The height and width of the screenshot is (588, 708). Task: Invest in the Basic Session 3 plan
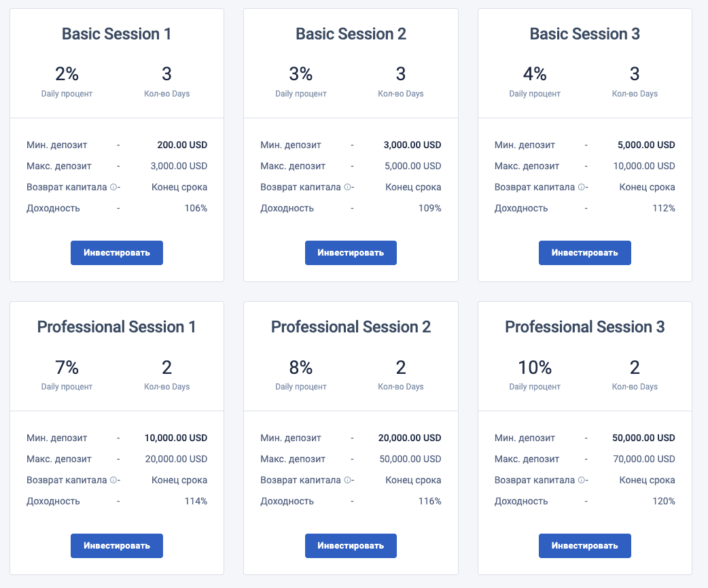coord(584,253)
